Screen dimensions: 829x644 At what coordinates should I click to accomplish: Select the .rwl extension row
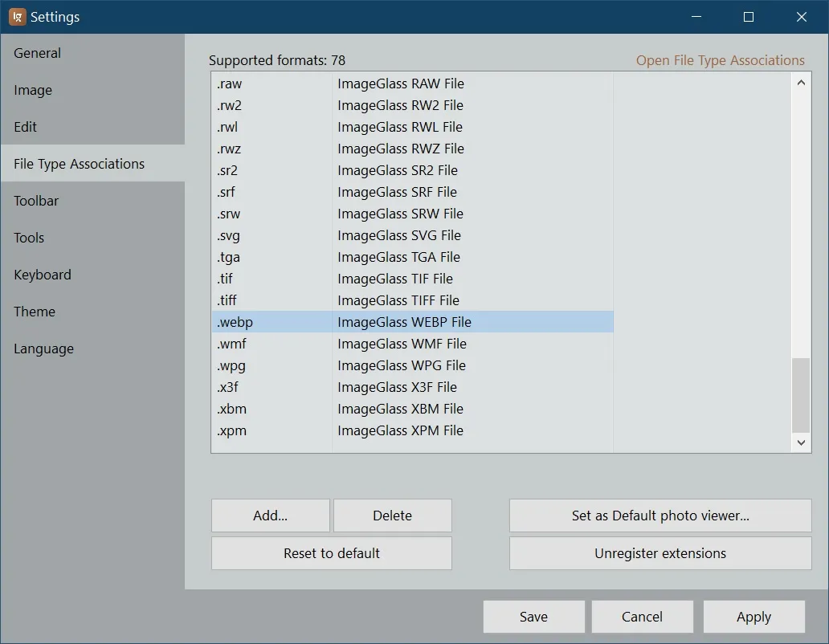point(412,127)
